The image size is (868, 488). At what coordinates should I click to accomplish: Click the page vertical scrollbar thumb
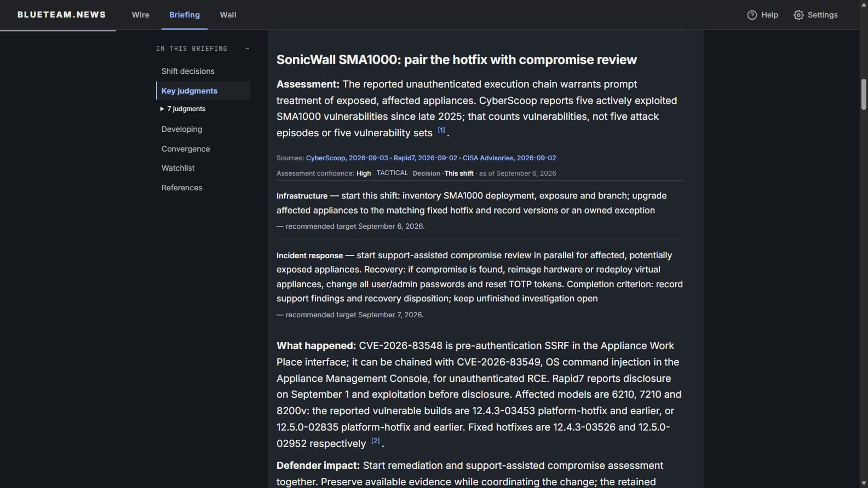[864, 94]
